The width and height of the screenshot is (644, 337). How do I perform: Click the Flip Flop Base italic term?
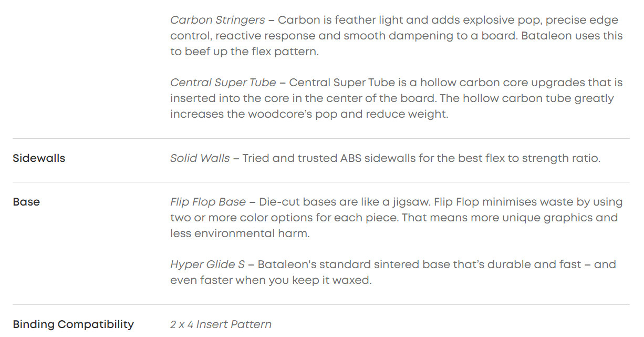coord(207,202)
